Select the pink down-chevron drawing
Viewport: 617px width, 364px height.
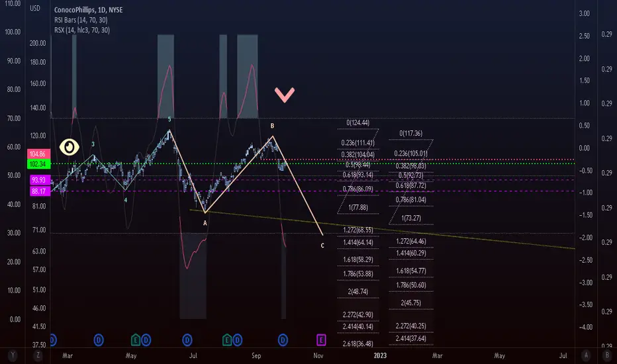tap(285, 95)
